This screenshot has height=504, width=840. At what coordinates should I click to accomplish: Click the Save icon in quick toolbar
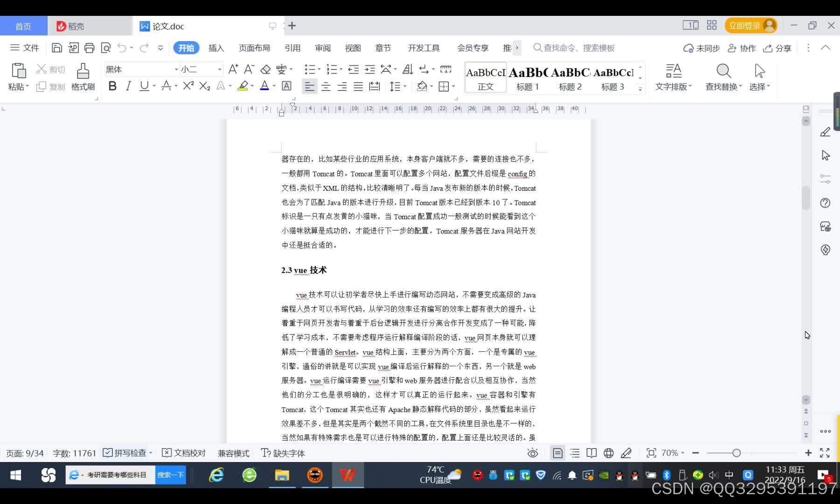57,48
